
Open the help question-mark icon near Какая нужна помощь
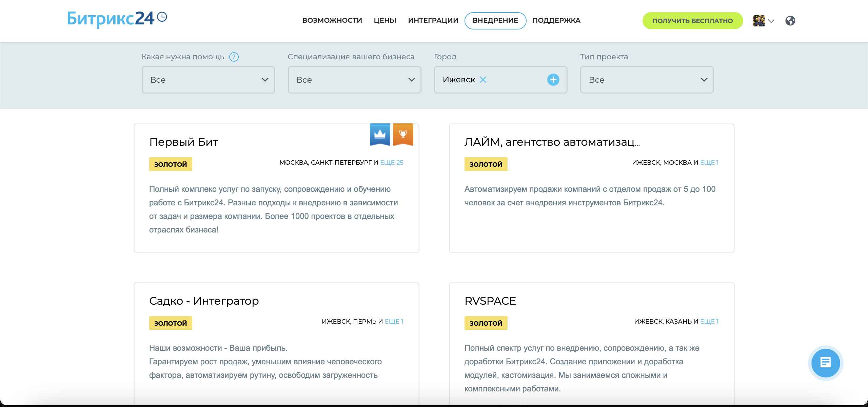pyautogui.click(x=234, y=57)
